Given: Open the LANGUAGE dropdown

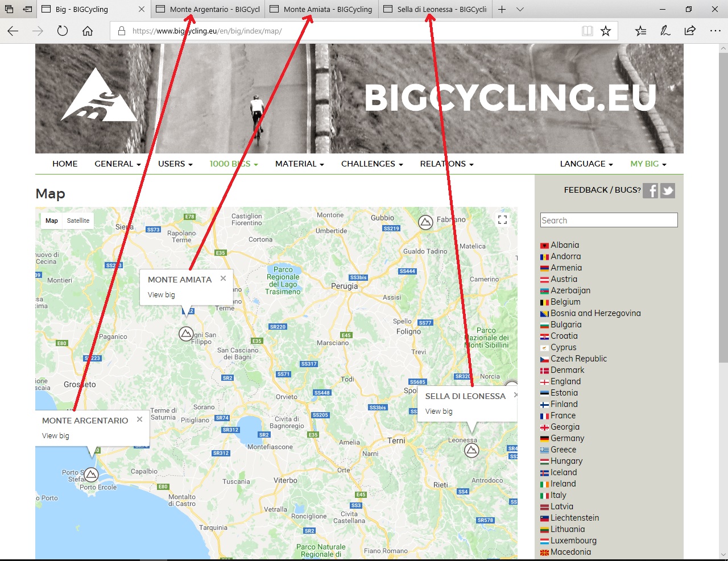Looking at the screenshot, I should tap(586, 164).
